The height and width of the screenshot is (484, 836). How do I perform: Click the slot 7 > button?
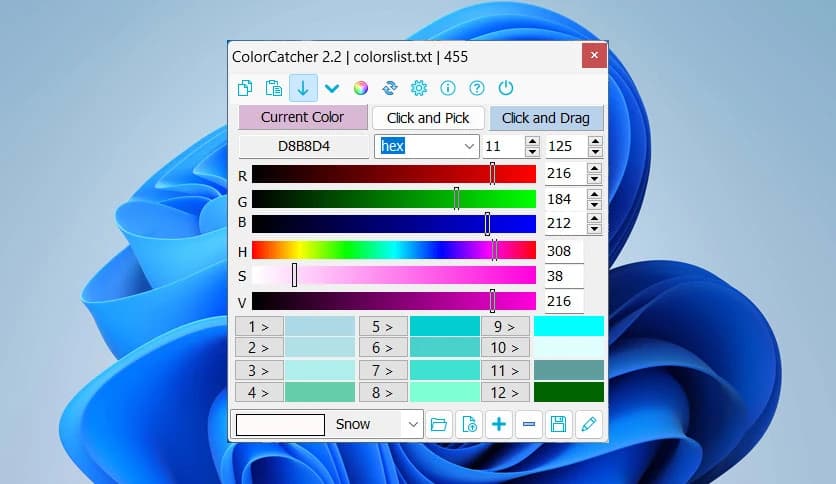[383, 370]
